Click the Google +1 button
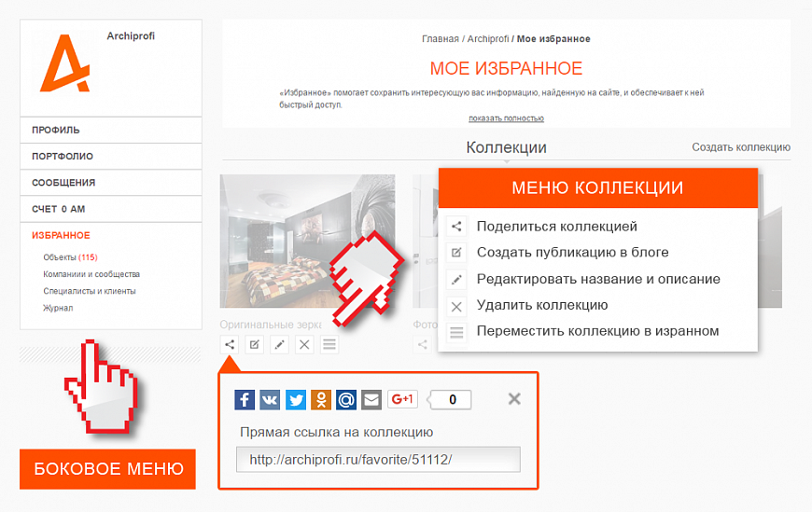The image size is (812, 512). [x=402, y=399]
